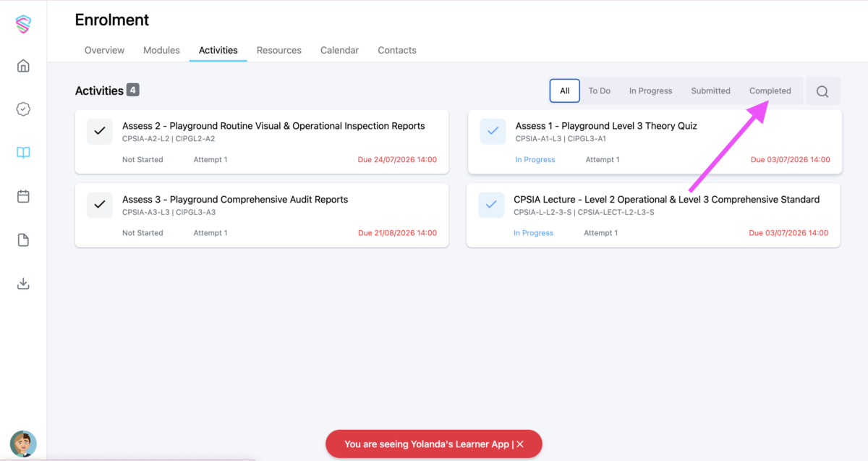The image size is (868, 461).
Task: Filter activities by In Progress
Action: point(650,91)
